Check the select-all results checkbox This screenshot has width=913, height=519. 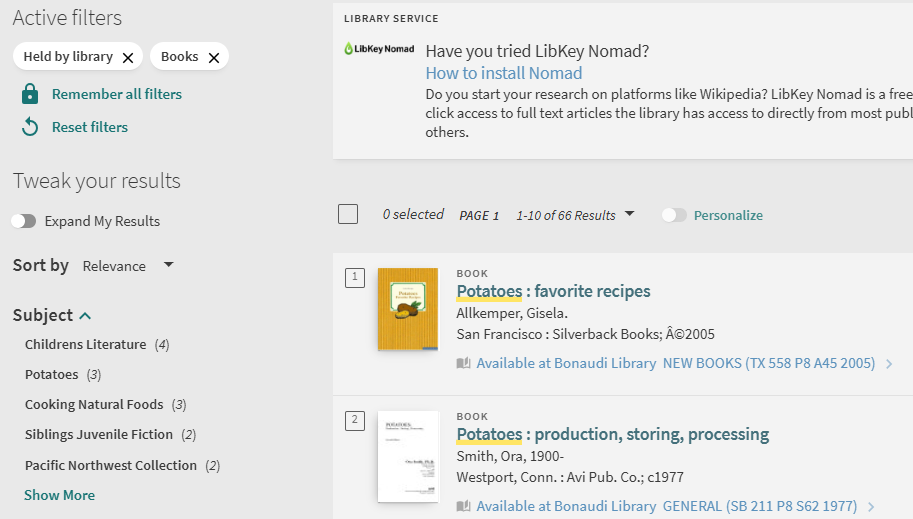pos(348,214)
